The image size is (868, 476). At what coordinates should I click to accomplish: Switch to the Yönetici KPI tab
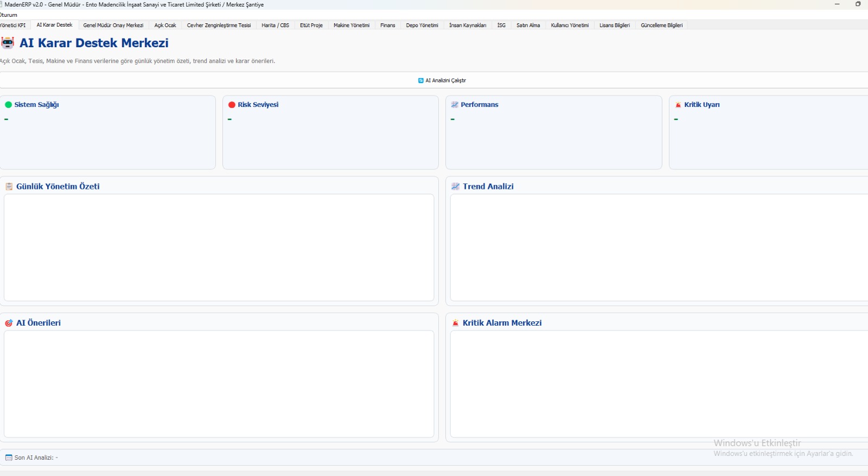(13, 26)
